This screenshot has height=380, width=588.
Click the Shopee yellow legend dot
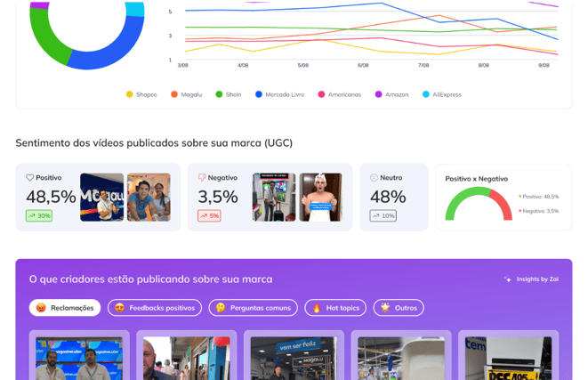[129, 94]
